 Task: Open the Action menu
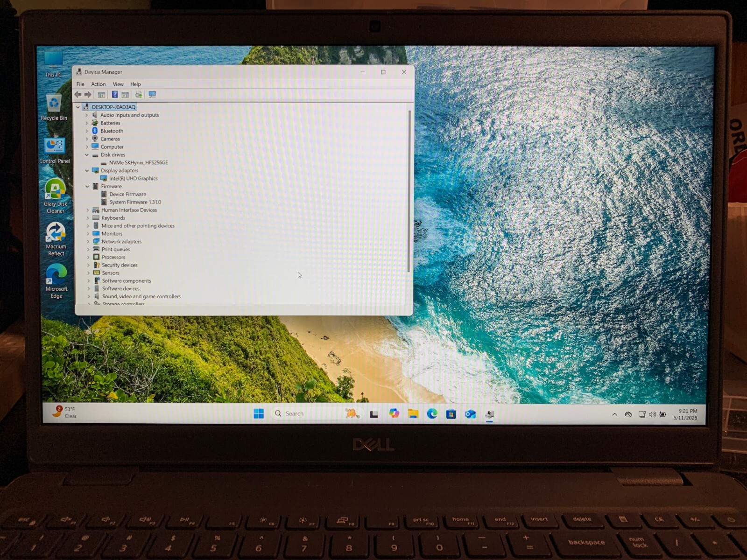[x=98, y=84]
